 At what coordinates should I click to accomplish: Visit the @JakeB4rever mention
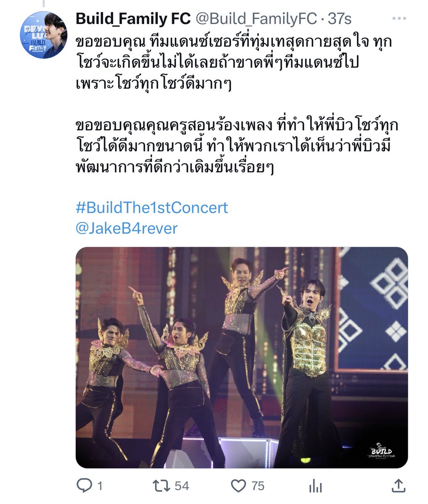coord(127,228)
